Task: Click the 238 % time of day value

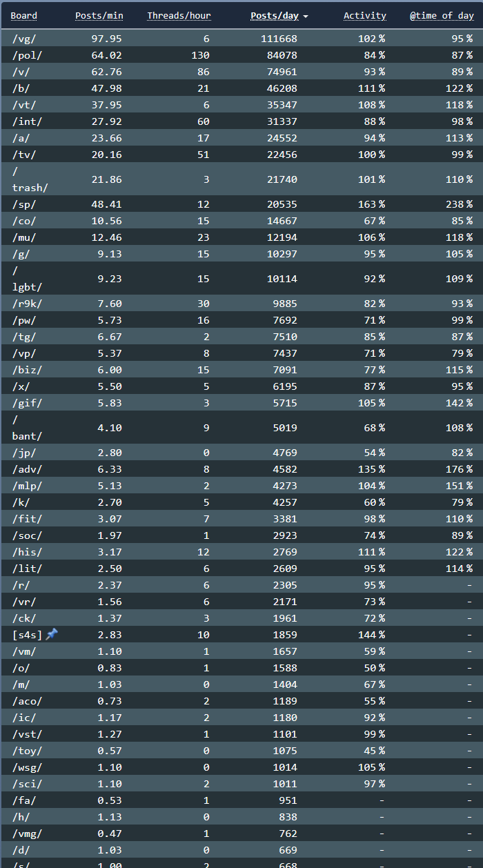Action: pos(460,204)
